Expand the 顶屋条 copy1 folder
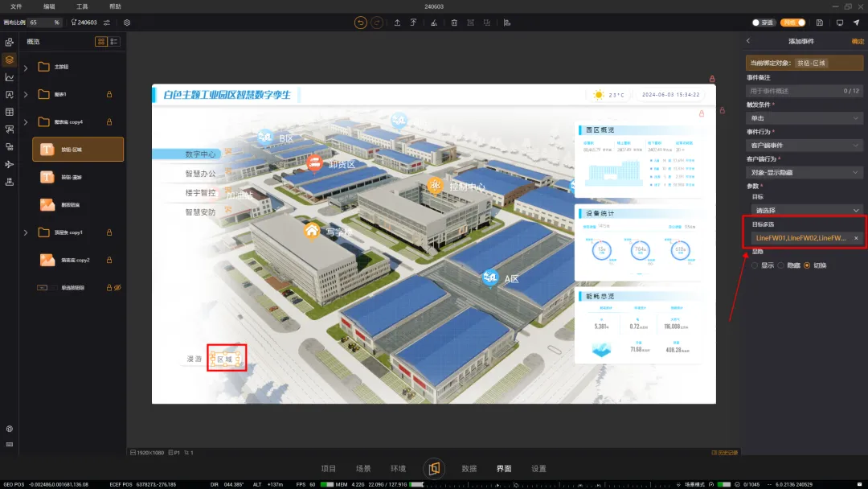Screen dimensions: 868x489 [26, 232]
